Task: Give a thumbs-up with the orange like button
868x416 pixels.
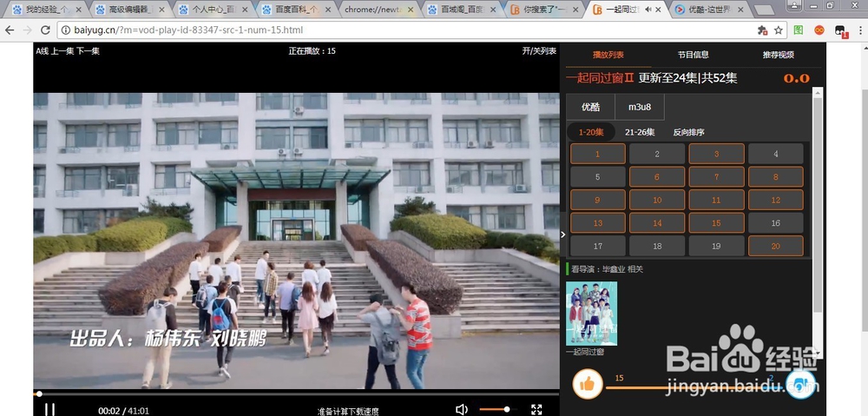Action: tap(588, 384)
